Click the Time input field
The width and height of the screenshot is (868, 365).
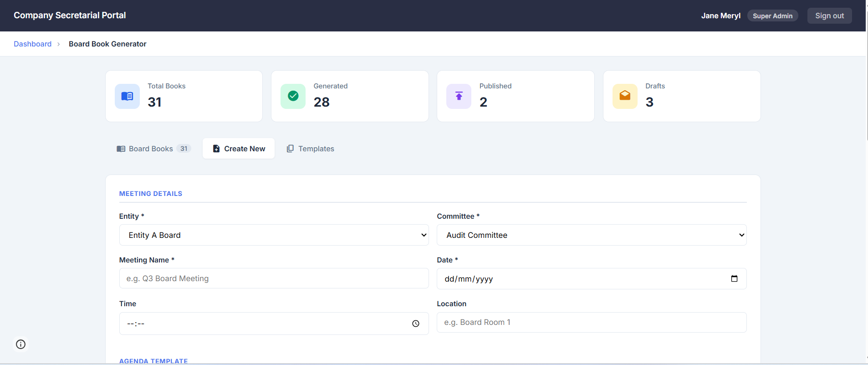(x=274, y=324)
